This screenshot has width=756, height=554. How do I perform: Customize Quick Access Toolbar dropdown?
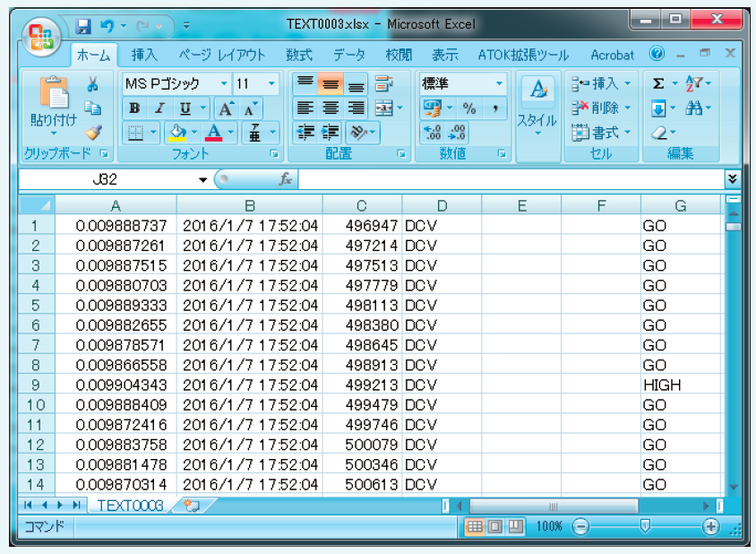tap(186, 26)
